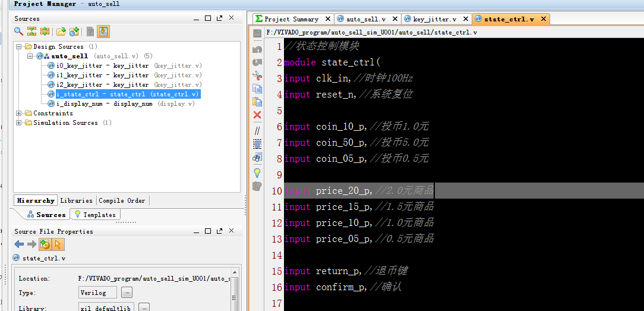Screen dimensions: 644x311
Task: Close the Project Summary tab
Action: (328, 19)
